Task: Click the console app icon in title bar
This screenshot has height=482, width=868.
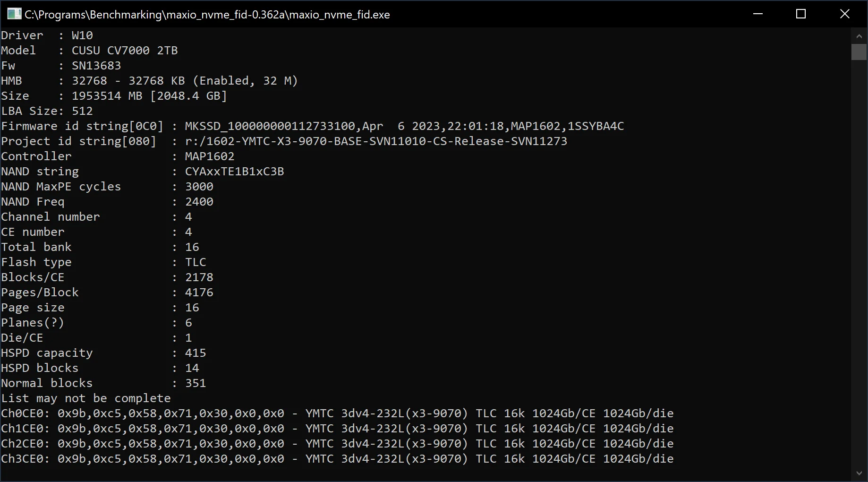Action: tap(14, 14)
